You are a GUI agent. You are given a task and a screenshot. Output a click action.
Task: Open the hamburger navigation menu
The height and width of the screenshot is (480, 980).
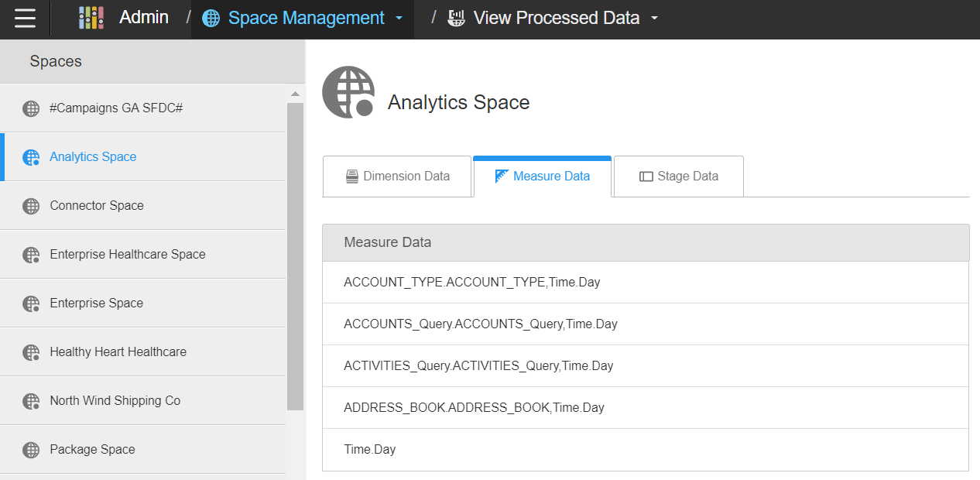(x=25, y=19)
